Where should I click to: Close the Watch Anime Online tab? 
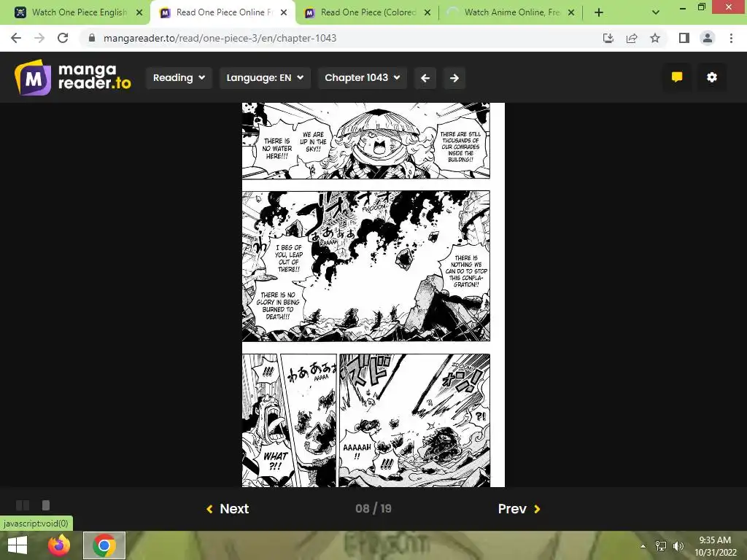571,13
